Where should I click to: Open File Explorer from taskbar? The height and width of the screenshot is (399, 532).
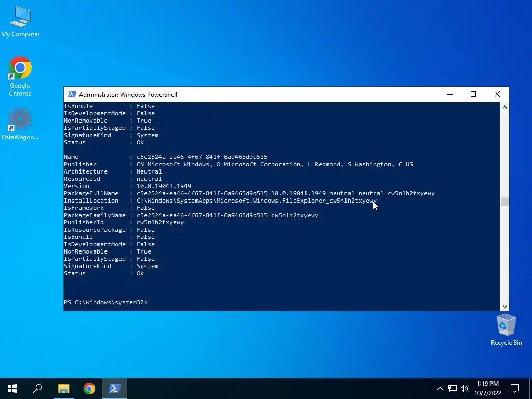pyautogui.click(x=63, y=389)
